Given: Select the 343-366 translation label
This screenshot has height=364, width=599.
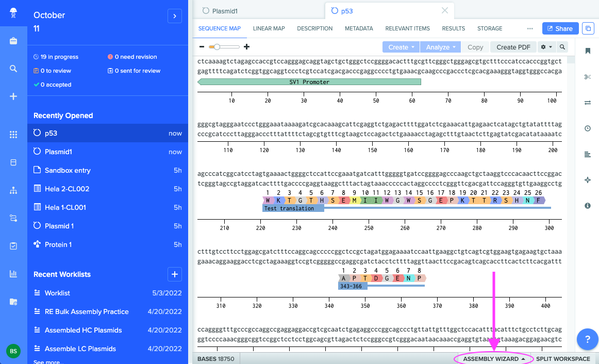Looking at the screenshot, I should coord(353,286).
